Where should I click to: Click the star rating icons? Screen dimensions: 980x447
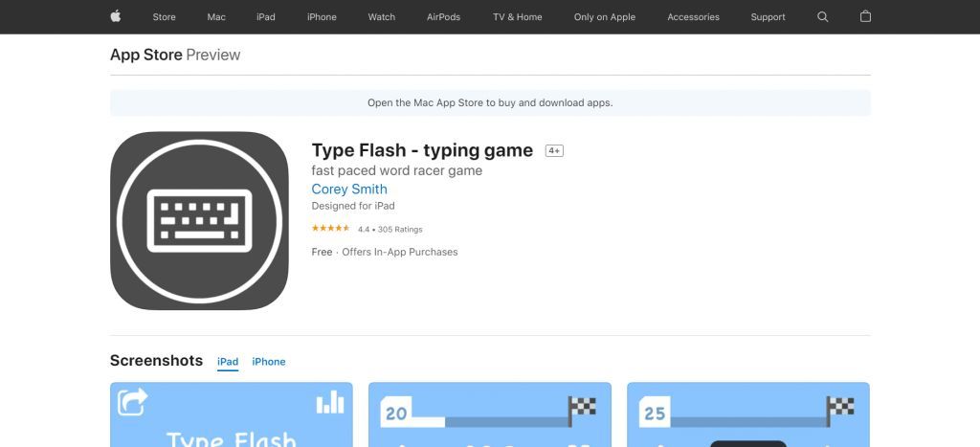(x=330, y=229)
